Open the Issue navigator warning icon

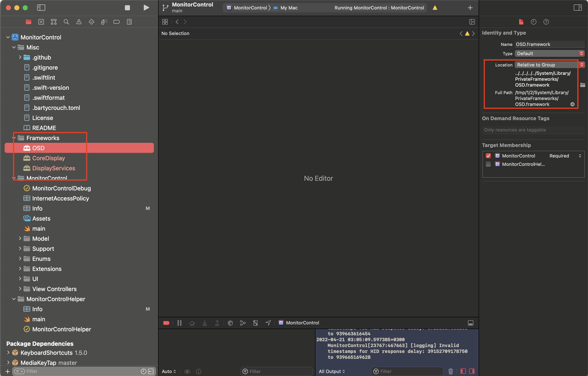point(79,22)
